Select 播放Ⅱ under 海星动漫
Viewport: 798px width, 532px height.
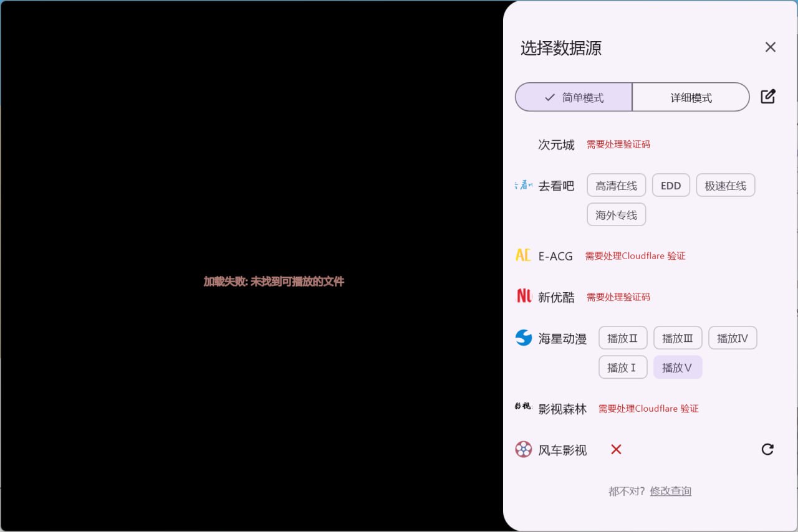point(623,338)
